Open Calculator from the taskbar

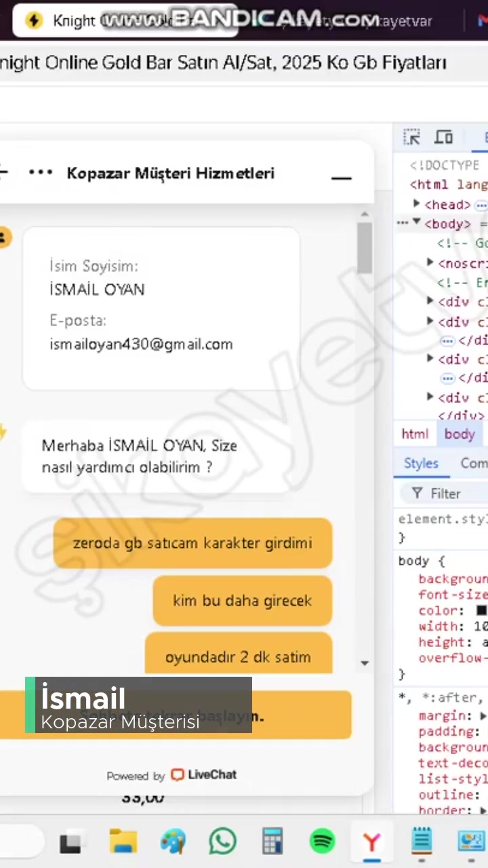click(x=272, y=842)
